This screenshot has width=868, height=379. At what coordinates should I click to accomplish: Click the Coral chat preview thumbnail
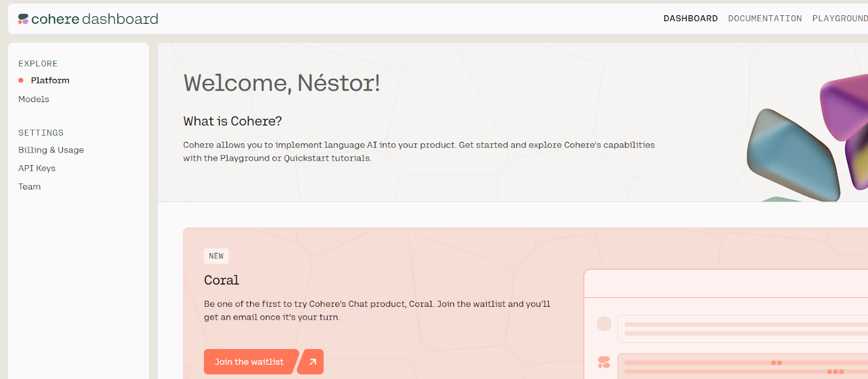click(726, 324)
